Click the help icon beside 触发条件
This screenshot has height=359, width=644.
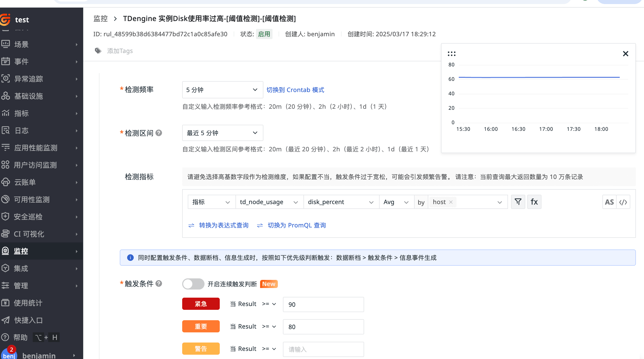[159, 283]
